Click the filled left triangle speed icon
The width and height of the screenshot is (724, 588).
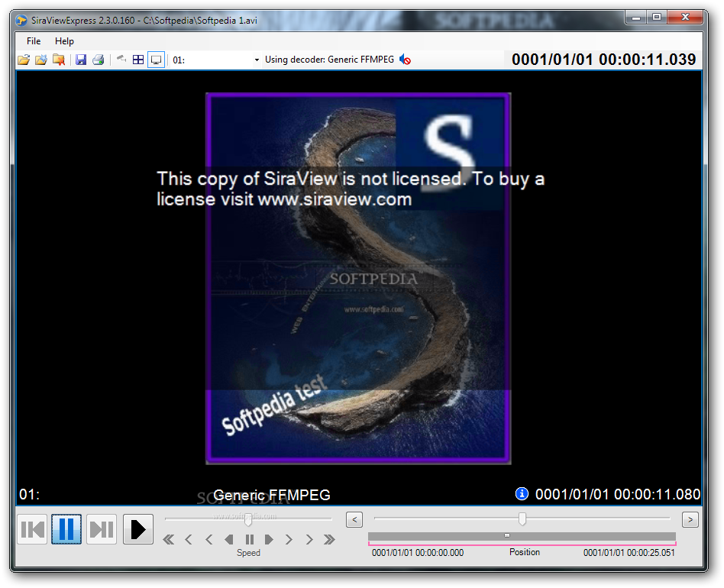coord(228,539)
